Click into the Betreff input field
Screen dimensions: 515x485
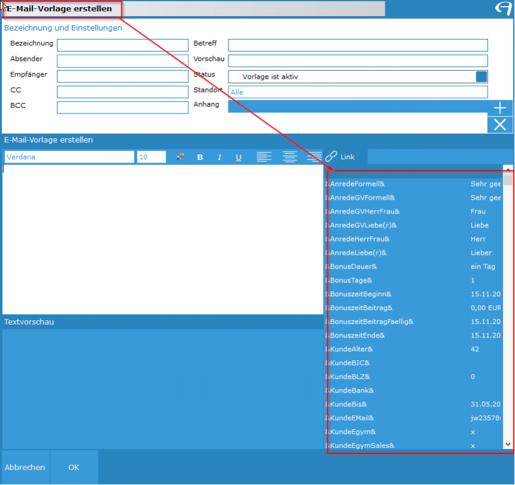tap(358, 45)
